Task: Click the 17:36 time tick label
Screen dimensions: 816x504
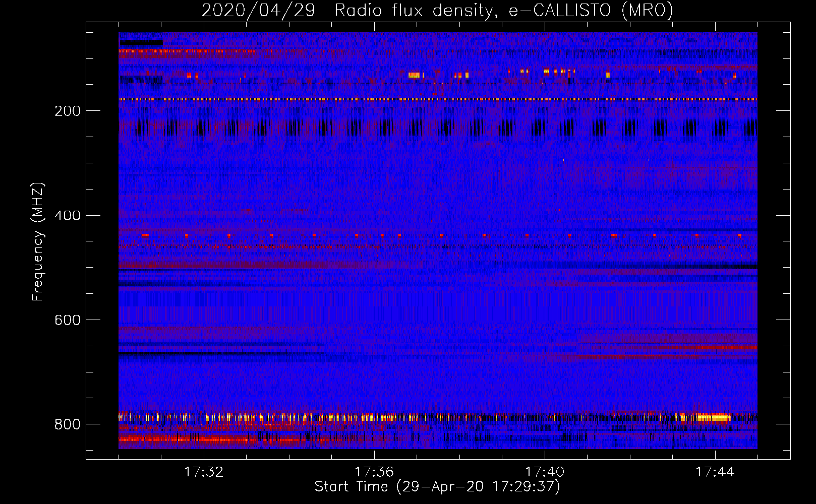Action: (x=374, y=472)
